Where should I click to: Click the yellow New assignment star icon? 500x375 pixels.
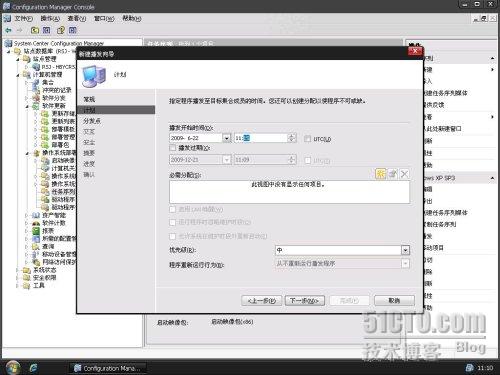(x=381, y=174)
